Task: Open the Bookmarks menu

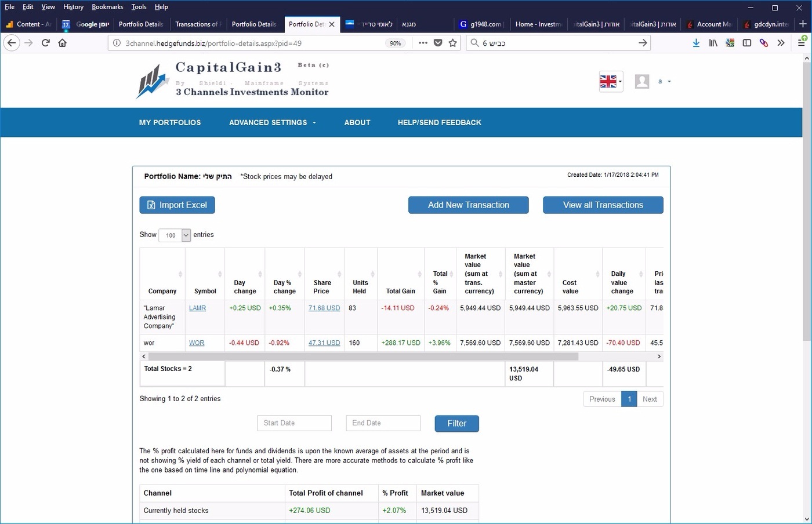Action: click(x=107, y=7)
